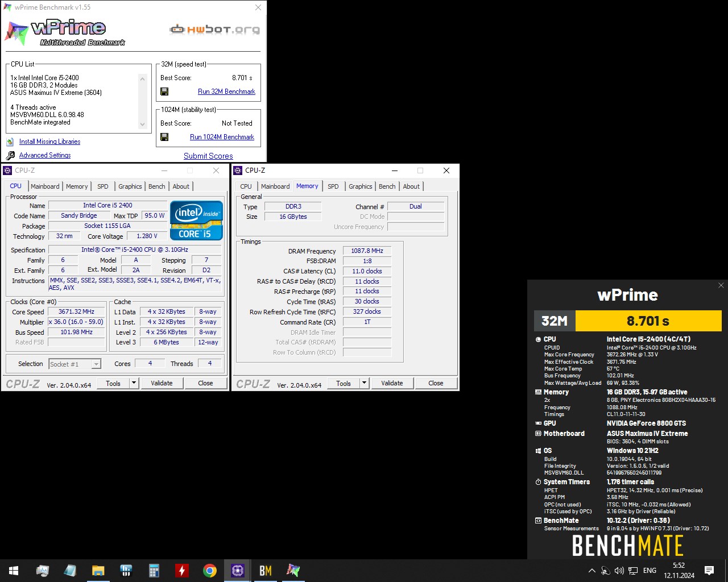
Task: Click the taskbar icon right of File Explorer
Action: [126, 571]
